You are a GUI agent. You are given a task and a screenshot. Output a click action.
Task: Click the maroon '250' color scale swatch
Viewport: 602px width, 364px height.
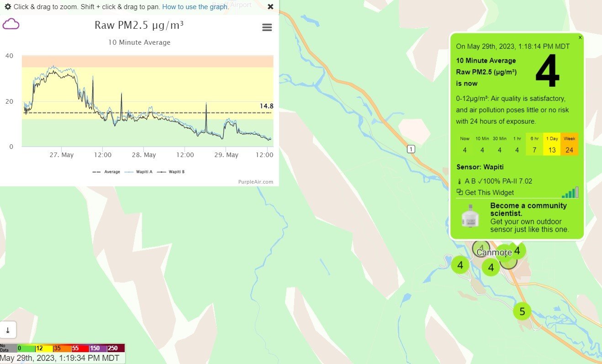pyautogui.click(x=115, y=348)
